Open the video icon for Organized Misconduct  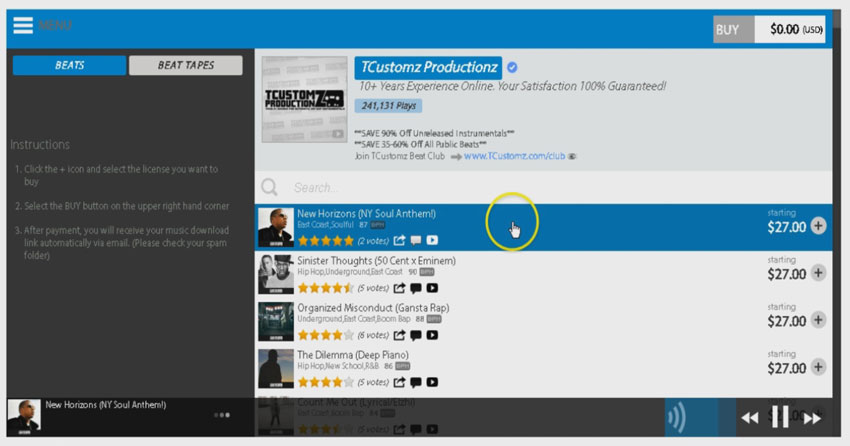click(432, 335)
